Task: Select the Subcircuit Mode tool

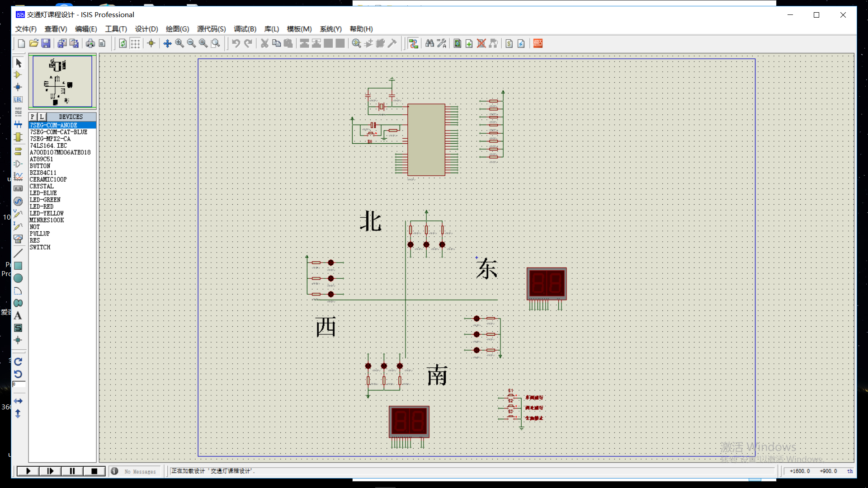Action: tap(18, 137)
